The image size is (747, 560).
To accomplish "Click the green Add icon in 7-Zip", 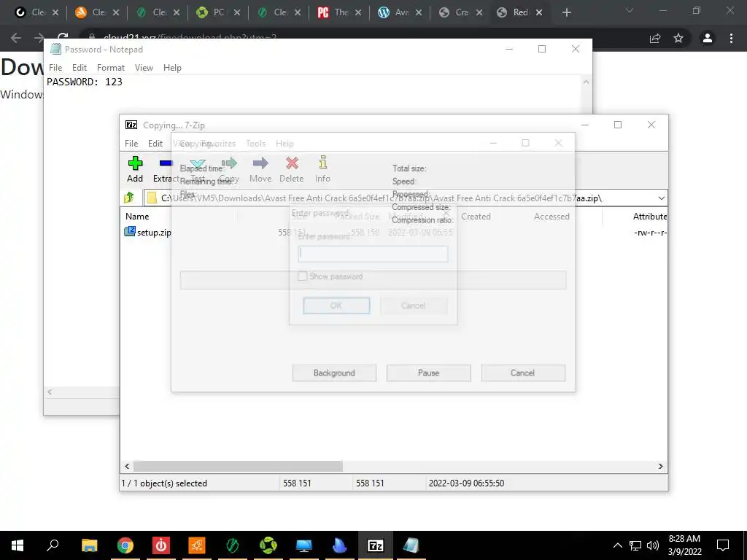I will [x=135, y=163].
